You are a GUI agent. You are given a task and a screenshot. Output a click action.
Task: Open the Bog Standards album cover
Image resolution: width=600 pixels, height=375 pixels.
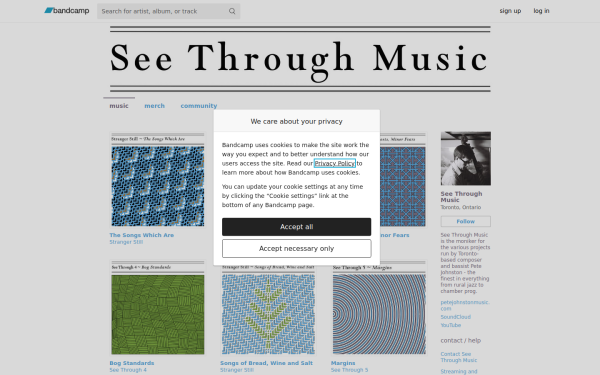158,308
